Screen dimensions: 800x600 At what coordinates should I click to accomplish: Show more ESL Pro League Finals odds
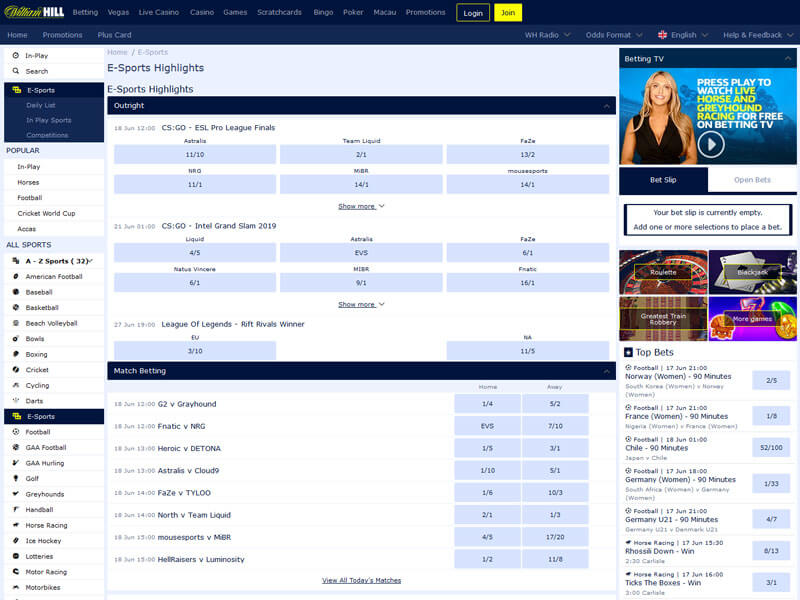coord(361,206)
